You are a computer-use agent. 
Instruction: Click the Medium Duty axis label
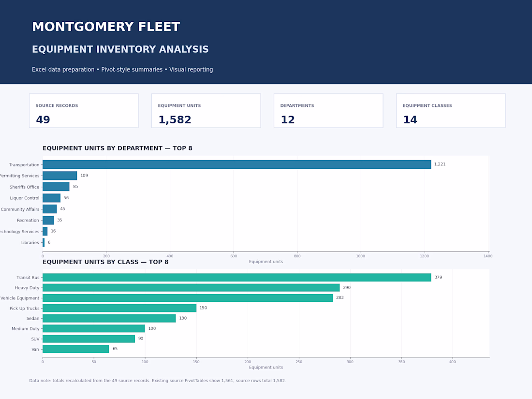coord(26,329)
